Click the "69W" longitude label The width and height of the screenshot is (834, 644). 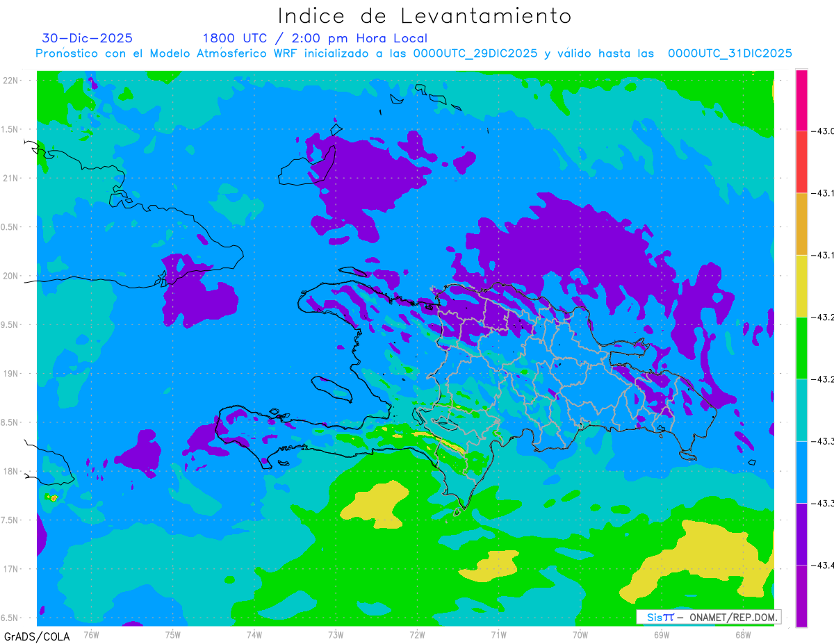coord(662,634)
